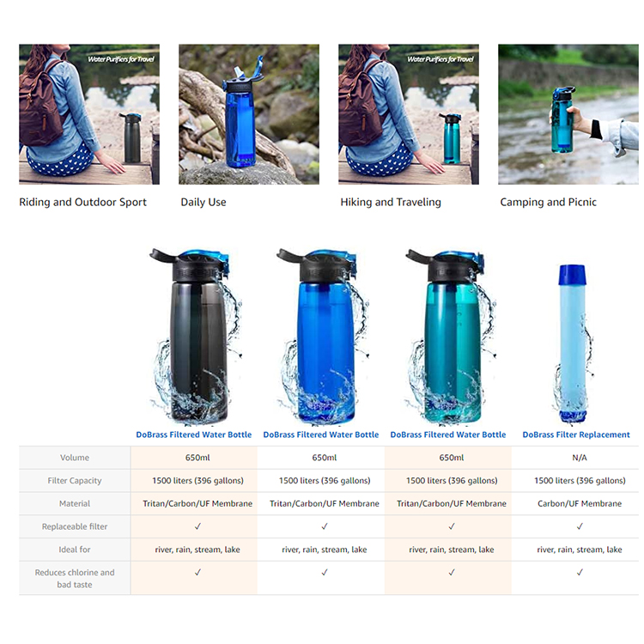The height and width of the screenshot is (644, 644).
Task: Open the Hiking and Traveling photo
Action: click(409, 114)
